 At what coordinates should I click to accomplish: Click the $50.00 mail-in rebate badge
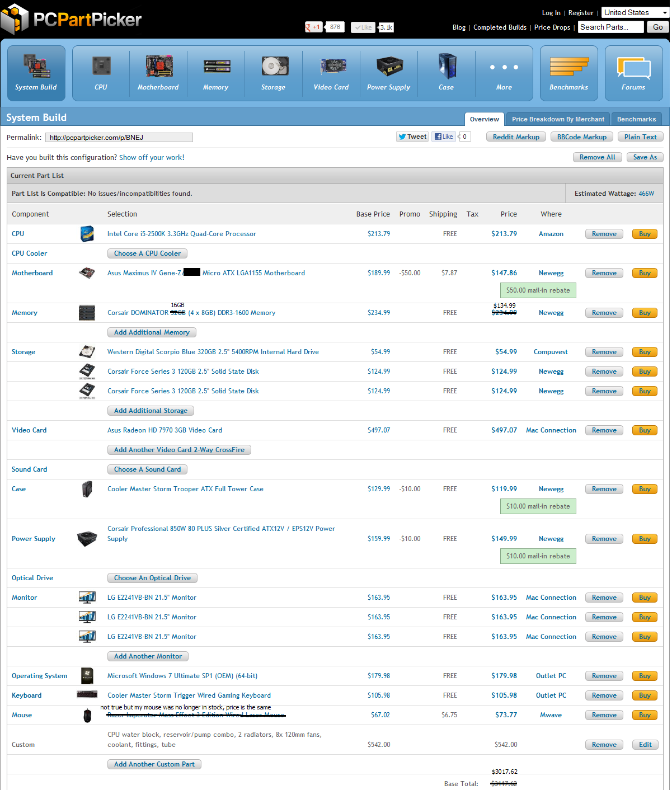point(538,290)
